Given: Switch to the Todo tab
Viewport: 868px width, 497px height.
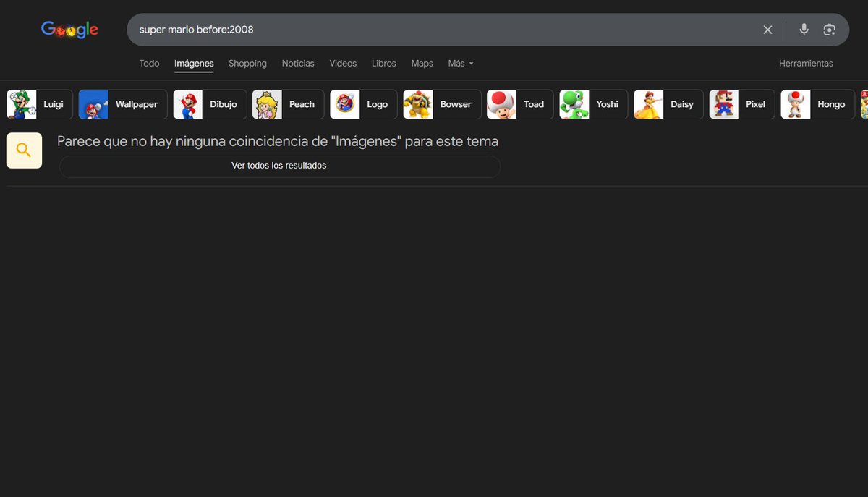Looking at the screenshot, I should coord(149,64).
